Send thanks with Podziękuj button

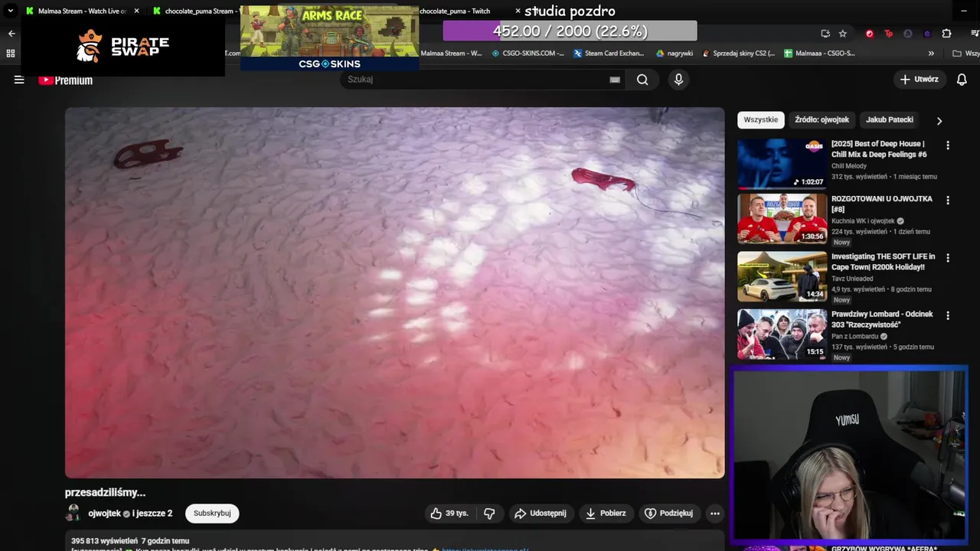[x=669, y=514]
